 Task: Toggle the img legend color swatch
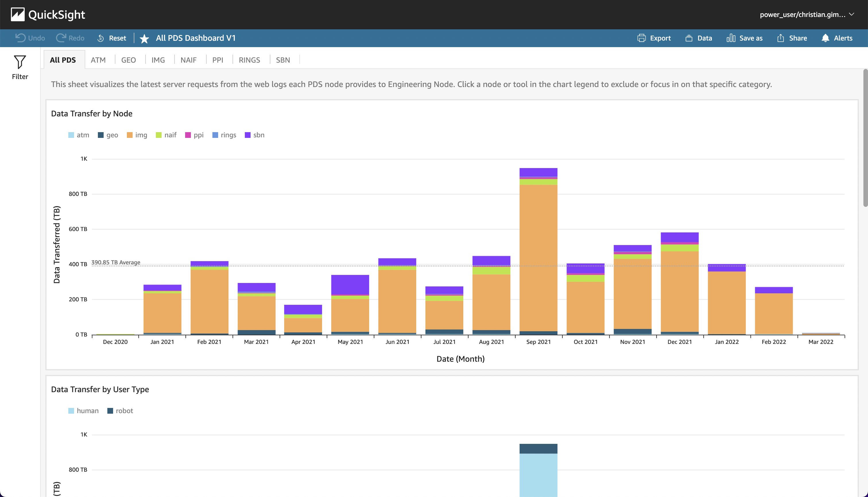(x=130, y=135)
